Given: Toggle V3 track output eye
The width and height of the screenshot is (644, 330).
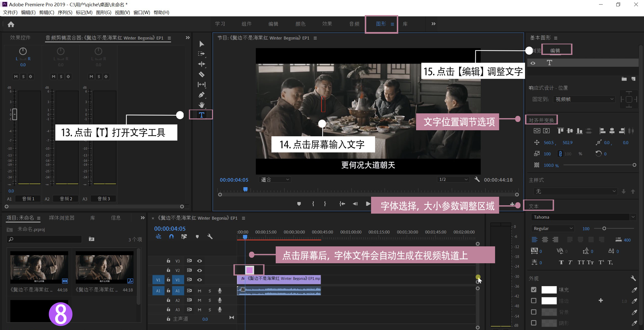Looking at the screenshot, I should pyautogui.click(x=199, y=261).
